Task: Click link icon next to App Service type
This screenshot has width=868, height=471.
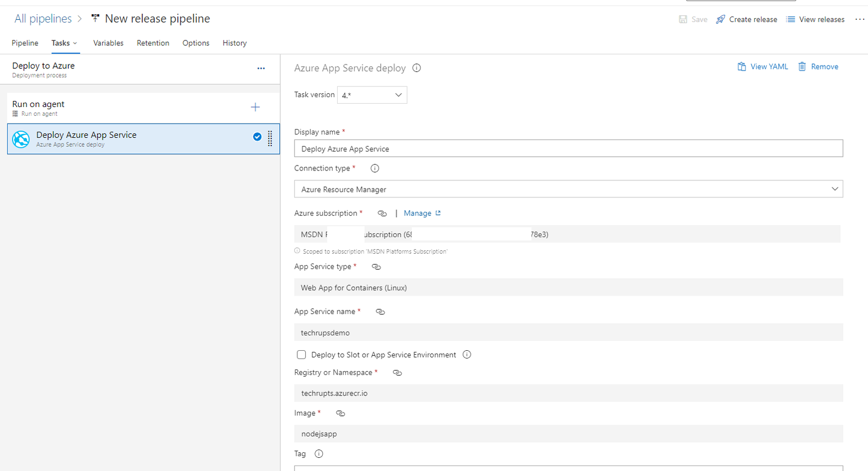Action: (376, 267)
